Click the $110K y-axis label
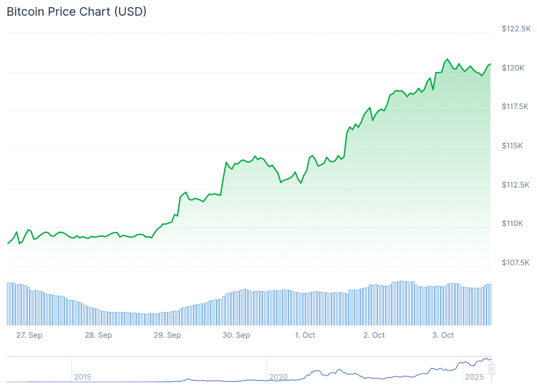537x392 pixels. pyautogui.click(x=513, y=224)
